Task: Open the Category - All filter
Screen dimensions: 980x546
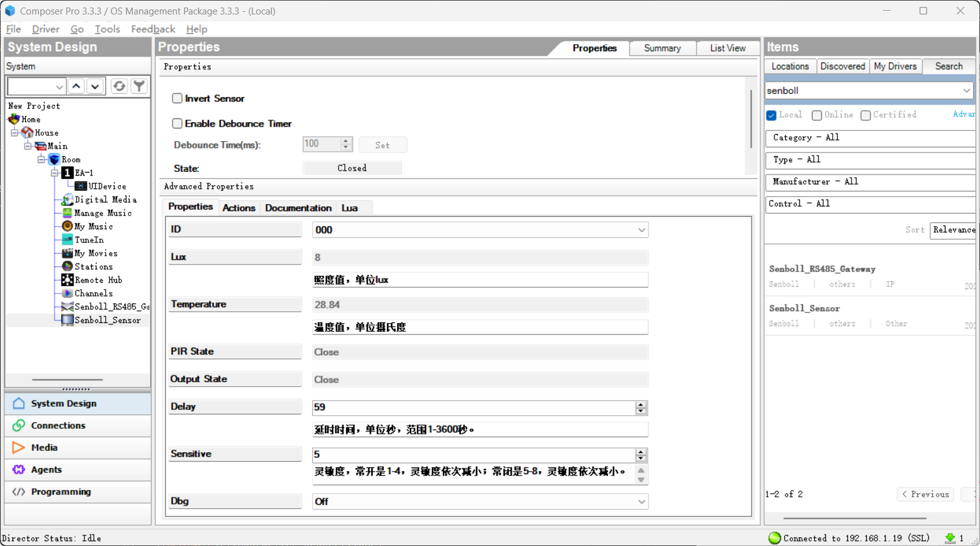Action: 870,138
